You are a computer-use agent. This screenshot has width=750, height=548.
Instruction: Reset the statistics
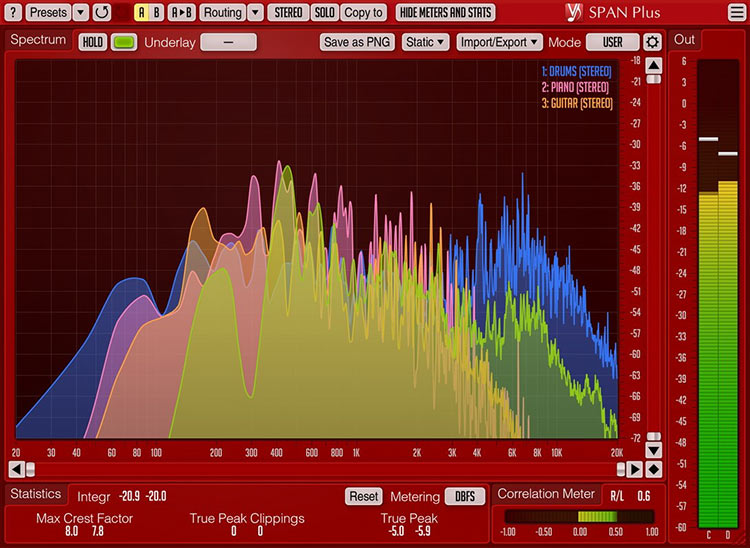pyautogui.click(x=364, y=496)
